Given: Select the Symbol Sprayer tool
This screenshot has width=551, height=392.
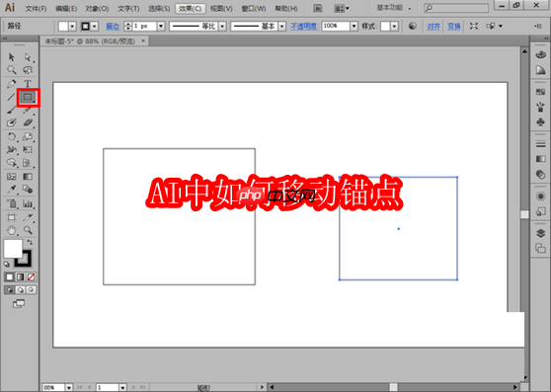Looking at the screenshot, I should tap(11, 203).
